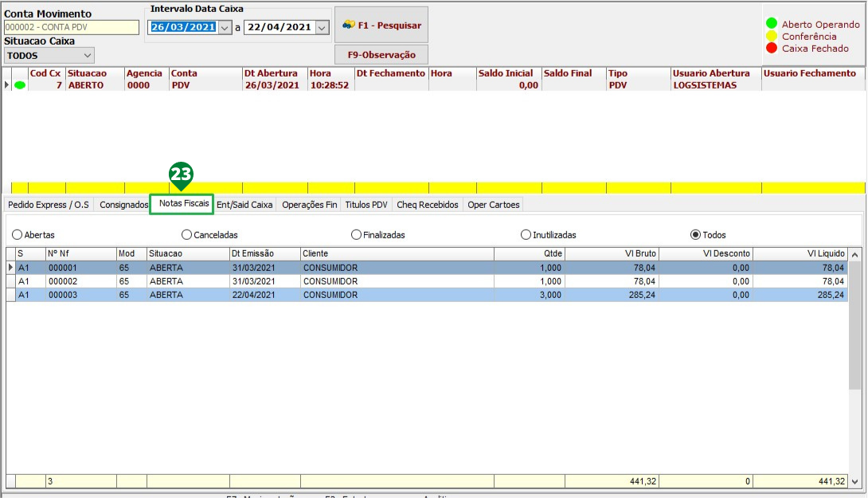The image size is (868, 498).
Task: Click the Cliente column header
Action: 397,253
